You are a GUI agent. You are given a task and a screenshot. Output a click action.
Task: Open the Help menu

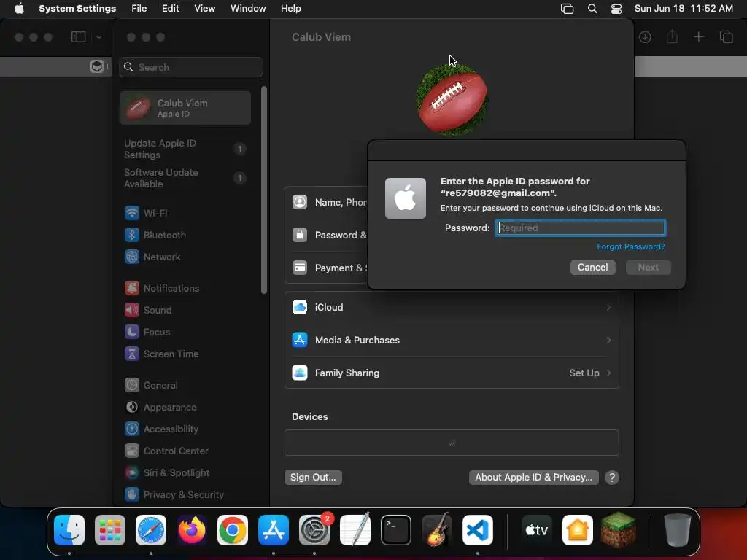[290, 9]
